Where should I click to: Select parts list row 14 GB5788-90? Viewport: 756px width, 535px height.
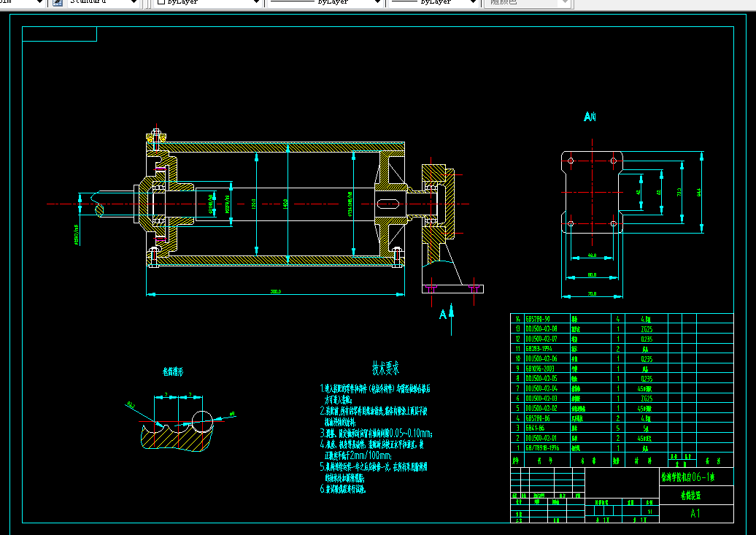(622, 319)
